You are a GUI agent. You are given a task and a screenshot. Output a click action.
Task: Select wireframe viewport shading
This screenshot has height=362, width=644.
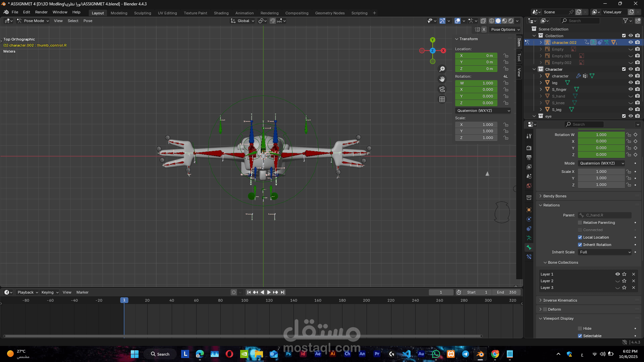pyautogui.click(x=492, y=21)
